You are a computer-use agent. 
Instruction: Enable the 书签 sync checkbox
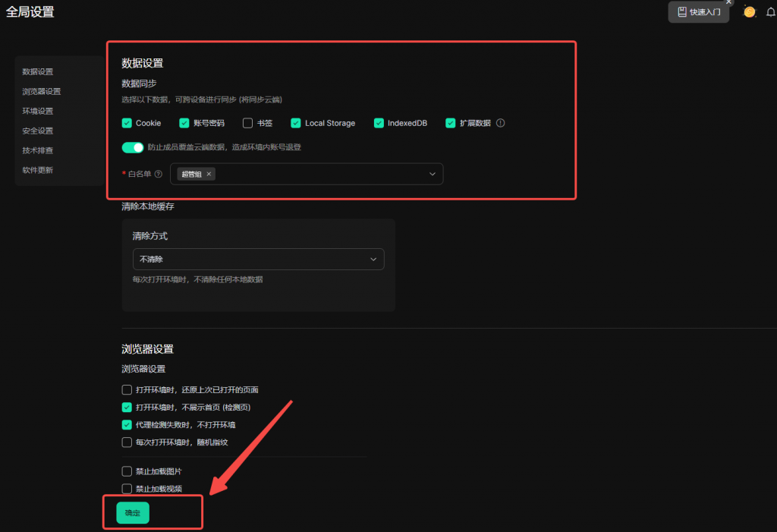point(247,123)
